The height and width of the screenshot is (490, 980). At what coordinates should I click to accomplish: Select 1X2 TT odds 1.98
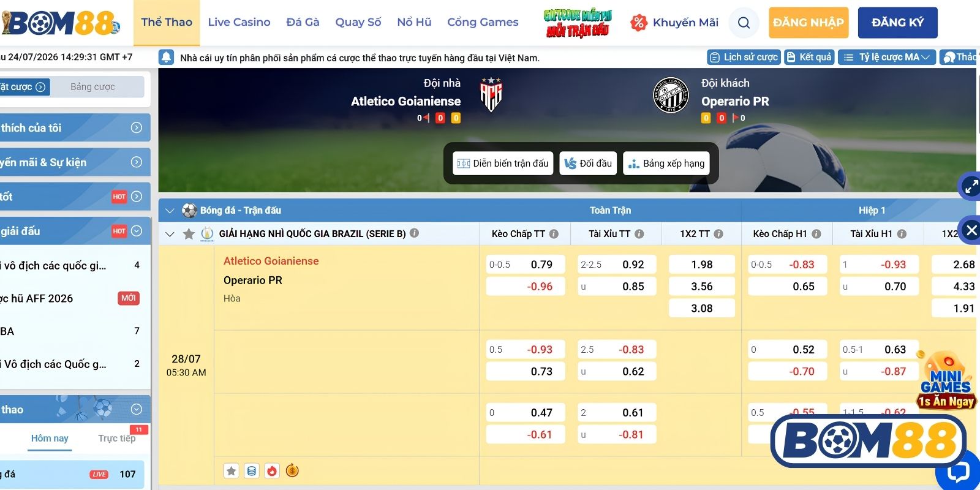(702, 265)
